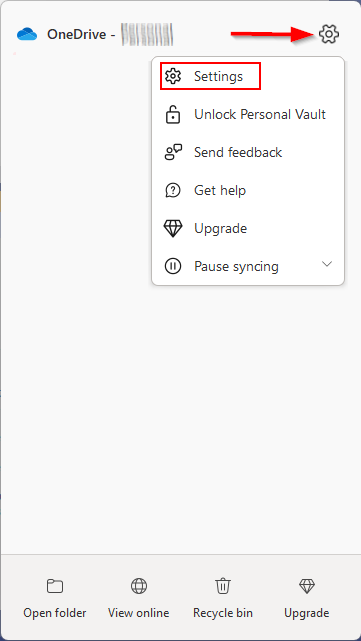Click the Open folder icon
The height and width of the screenshot is (641, 361).
[55, 586]
